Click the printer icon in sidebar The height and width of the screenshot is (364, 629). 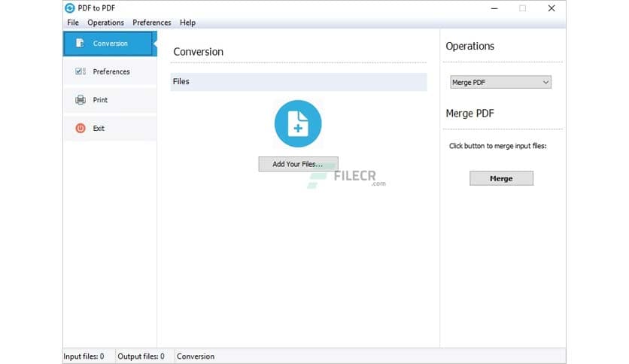81,100
